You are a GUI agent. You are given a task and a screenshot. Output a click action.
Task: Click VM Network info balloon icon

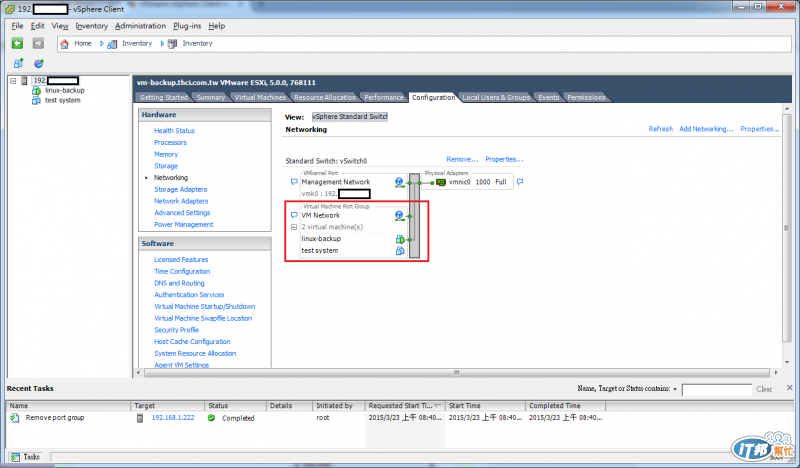[294, 215]
